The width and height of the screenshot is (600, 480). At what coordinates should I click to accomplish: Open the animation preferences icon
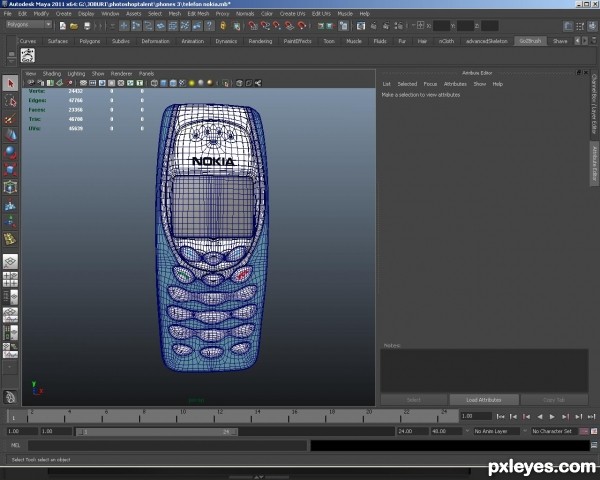coord(594,431)
